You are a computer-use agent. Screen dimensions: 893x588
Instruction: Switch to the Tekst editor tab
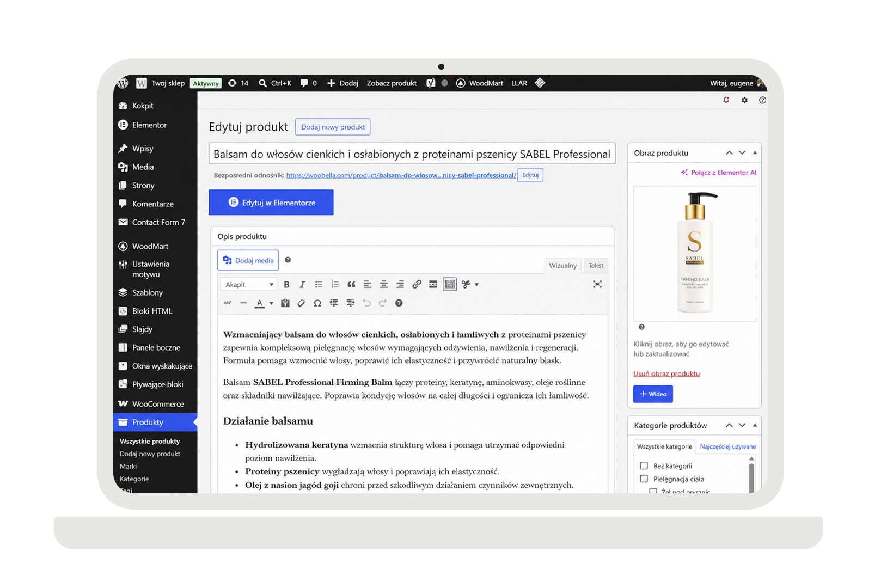[596, 266]
